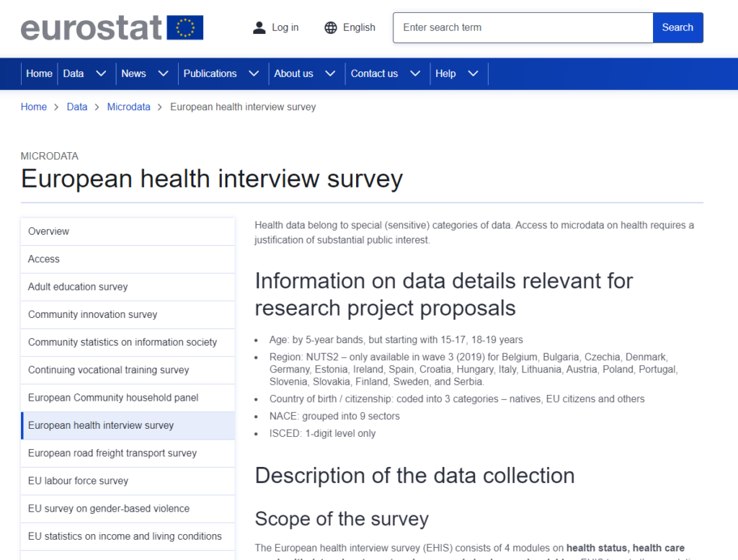Follow the Microdata breadcrumb link
Screen dimensions: 738x560
click(129, 107)
